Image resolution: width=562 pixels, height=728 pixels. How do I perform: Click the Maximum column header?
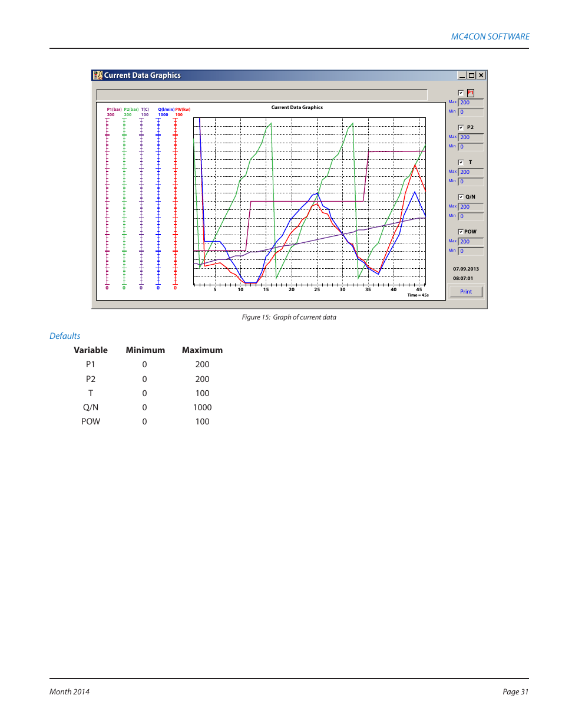pos(202,350)
